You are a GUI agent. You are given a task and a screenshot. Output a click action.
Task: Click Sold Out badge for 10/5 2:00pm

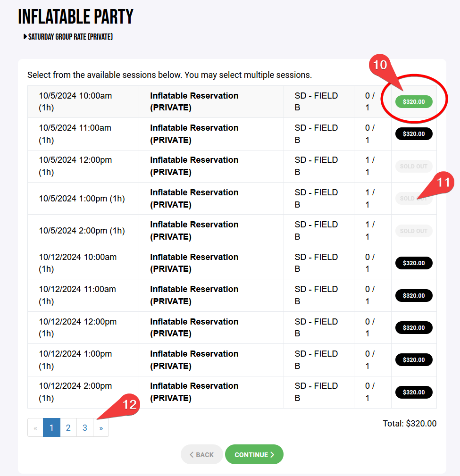click(x=413, y=231)
